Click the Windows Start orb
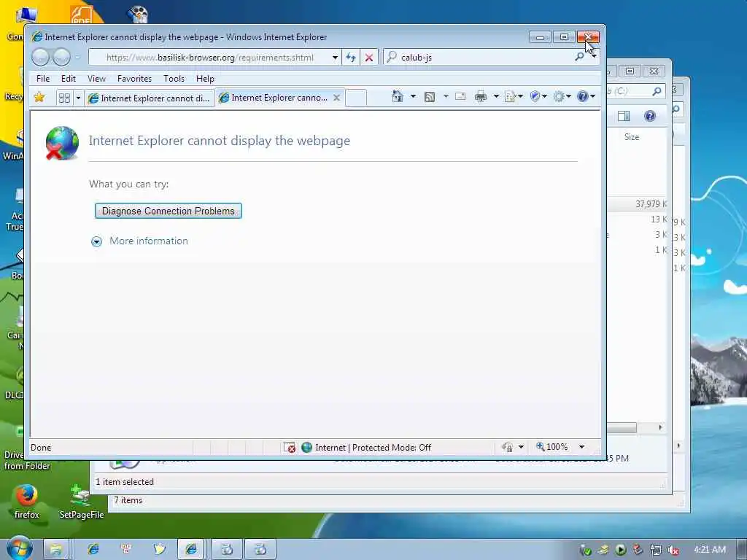The height and width of the screenshot is (560, 747). (20, 548)
